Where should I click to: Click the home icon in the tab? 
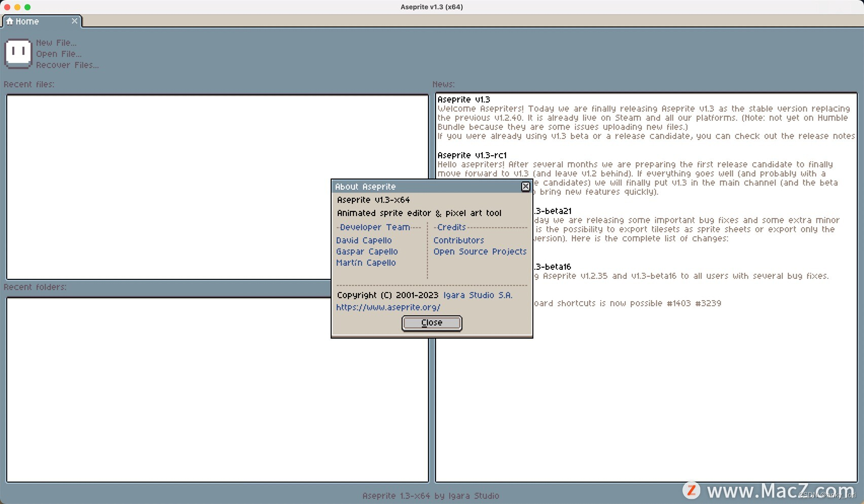[10, 21]
